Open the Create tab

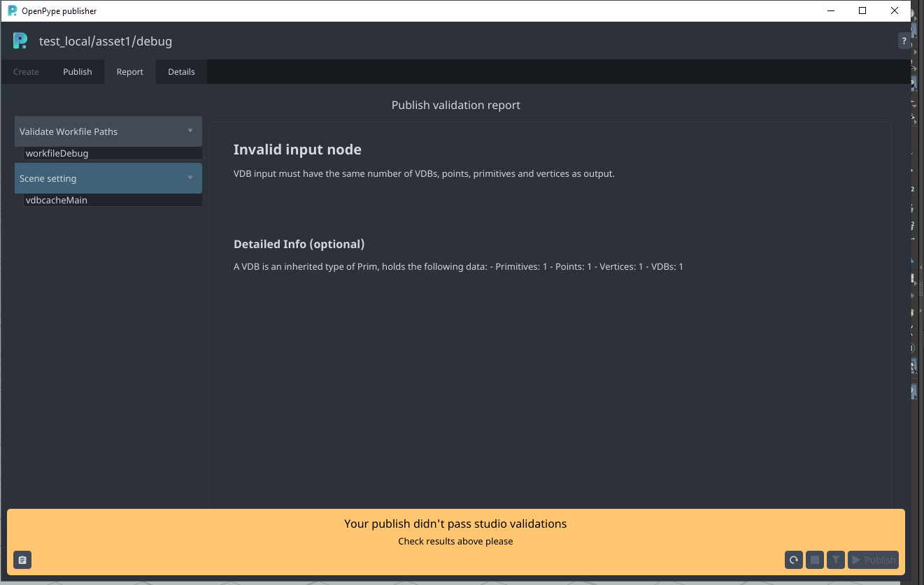click(25, 71)
